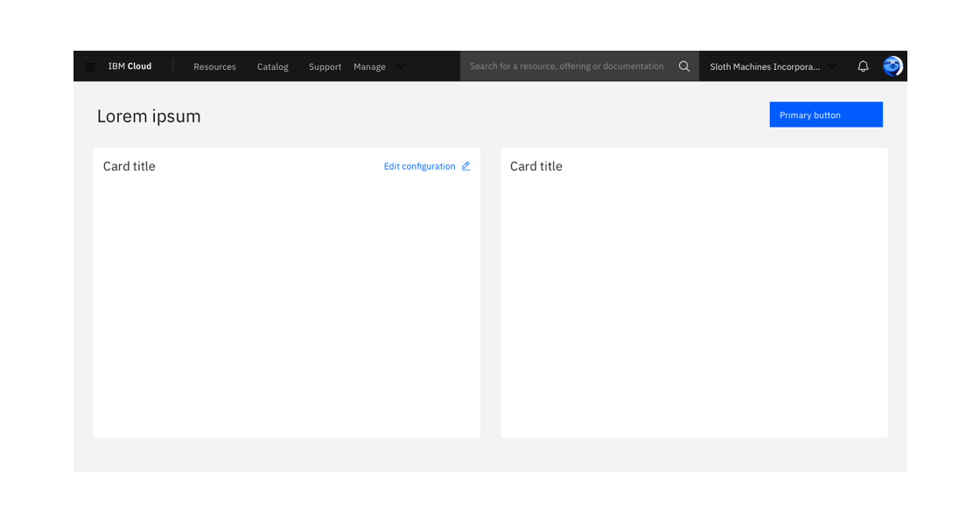Select the left card's Card title
980x523 pixels.
[129, 166]
